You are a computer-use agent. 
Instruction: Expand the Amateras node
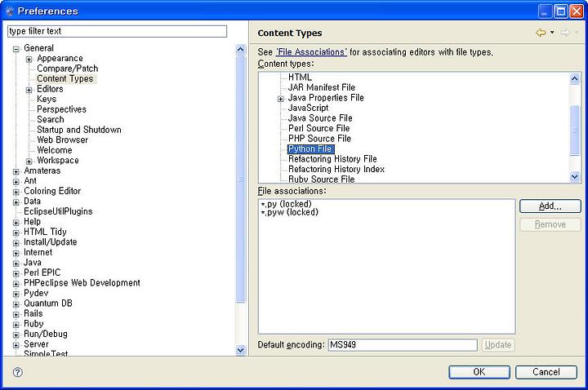(16, 171)
